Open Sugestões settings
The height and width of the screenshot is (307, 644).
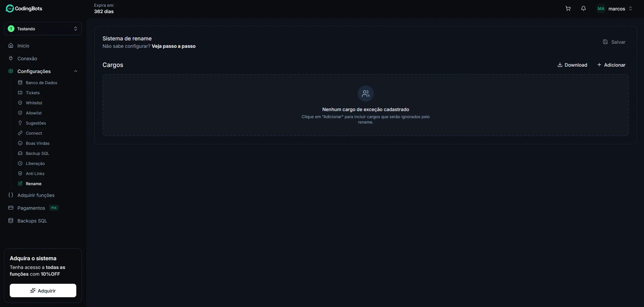pos(36,123)
